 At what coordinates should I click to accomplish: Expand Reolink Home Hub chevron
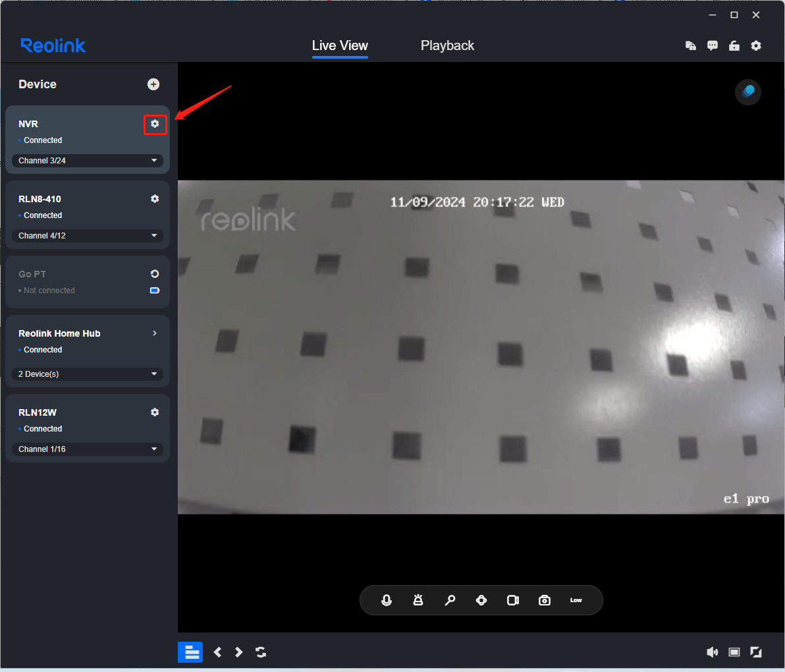155,333
